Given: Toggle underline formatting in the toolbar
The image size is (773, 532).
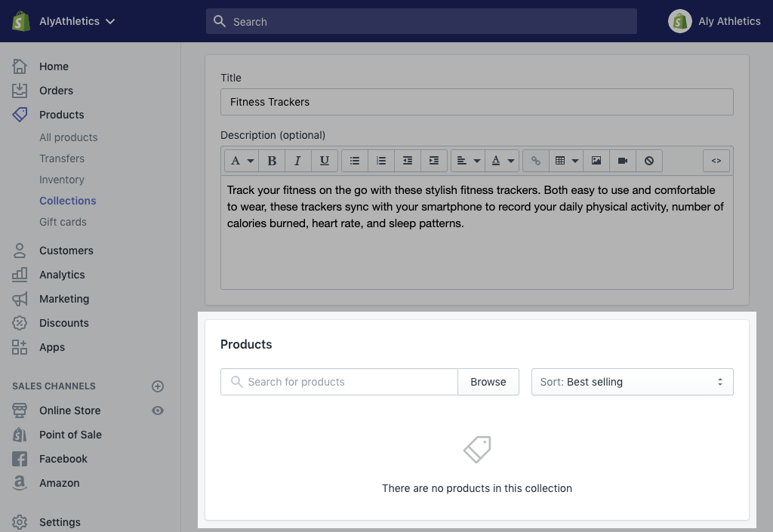Looking at the screenshot, I should coord(325,161).
